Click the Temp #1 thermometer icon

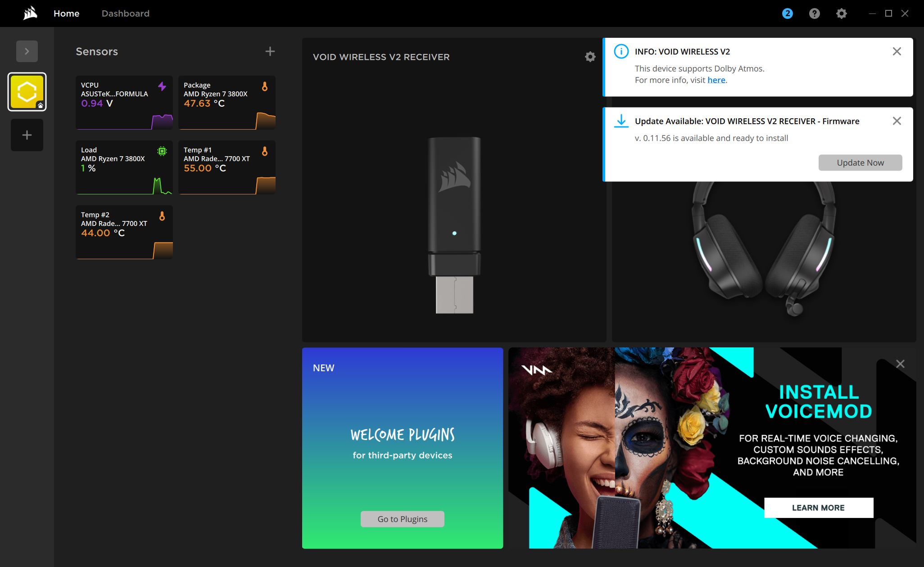(x=265, y=151)
